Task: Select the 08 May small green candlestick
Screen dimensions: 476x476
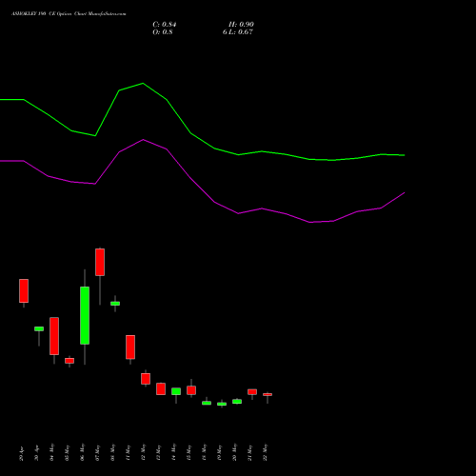Action: click(x=115, y=304)
